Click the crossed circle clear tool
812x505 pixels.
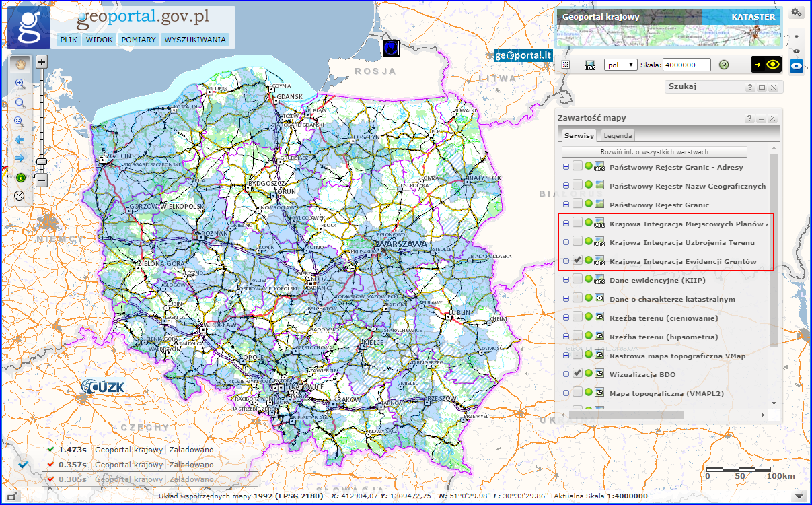coord(20,196)
